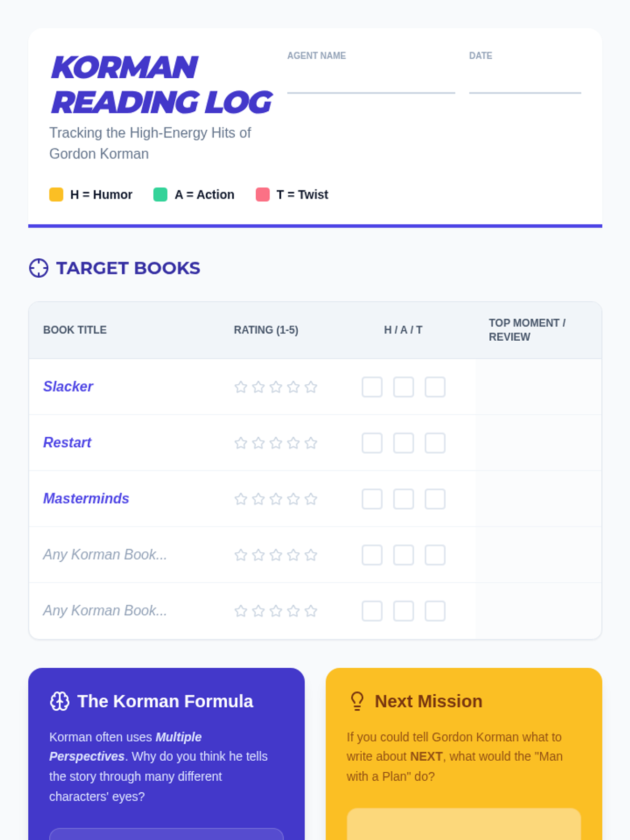Click the crosshair icon beside Target Books

(x=38, y=268)
